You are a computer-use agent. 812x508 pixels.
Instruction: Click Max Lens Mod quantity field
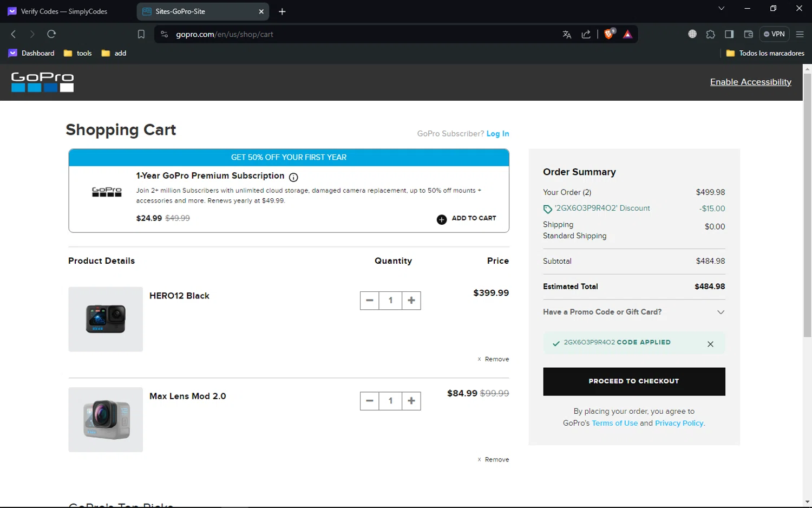[390, 401]
